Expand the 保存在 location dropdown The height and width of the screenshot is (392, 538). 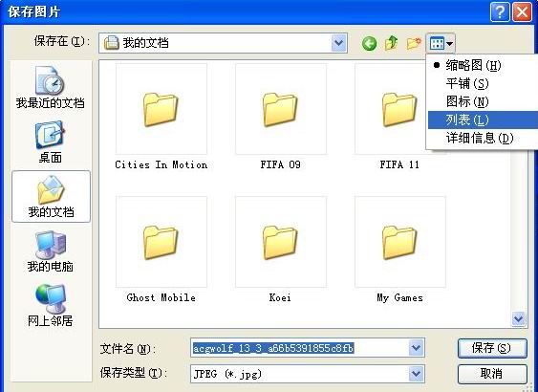pos(338,43)
